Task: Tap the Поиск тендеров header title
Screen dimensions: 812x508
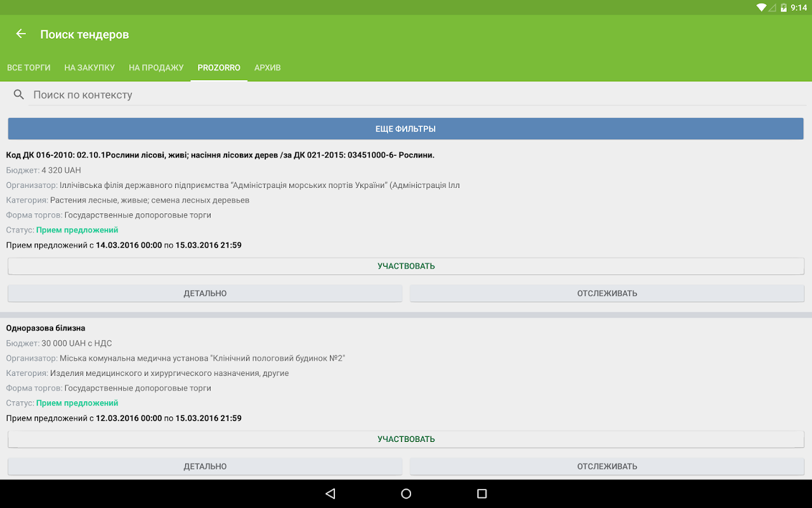Action: tap(84, 34)
